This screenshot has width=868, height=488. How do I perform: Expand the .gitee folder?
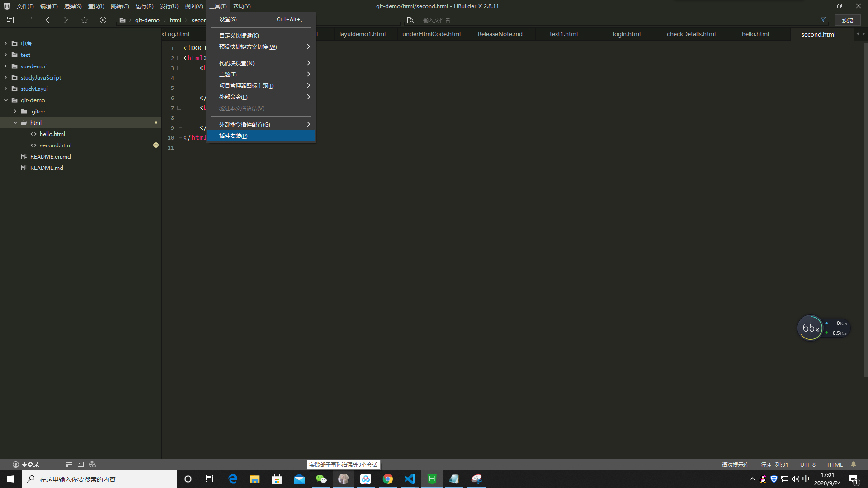point(15,112)
